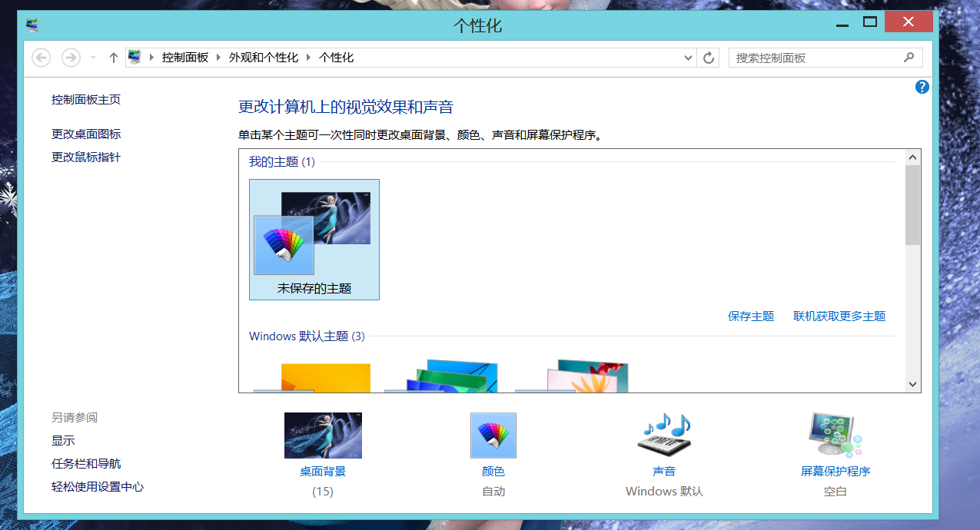
Task: Click the search magnifier icon
Action: (x=909, y=58)
